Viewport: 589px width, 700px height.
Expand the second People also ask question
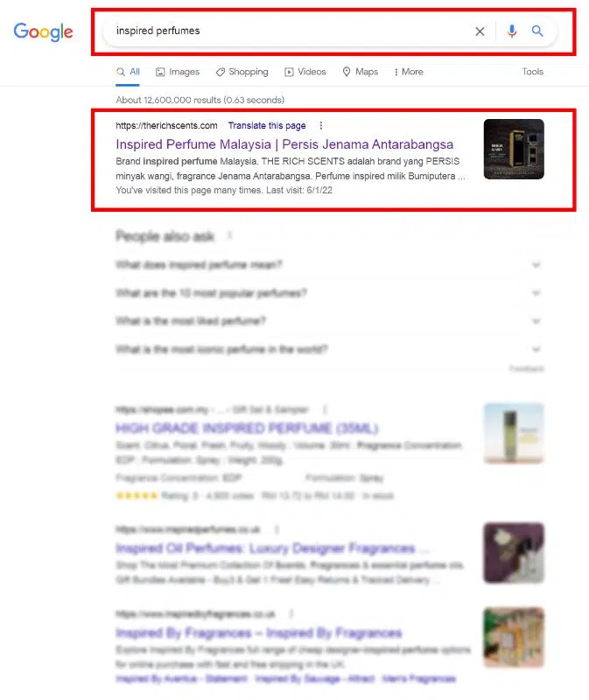tap(330, 293)
